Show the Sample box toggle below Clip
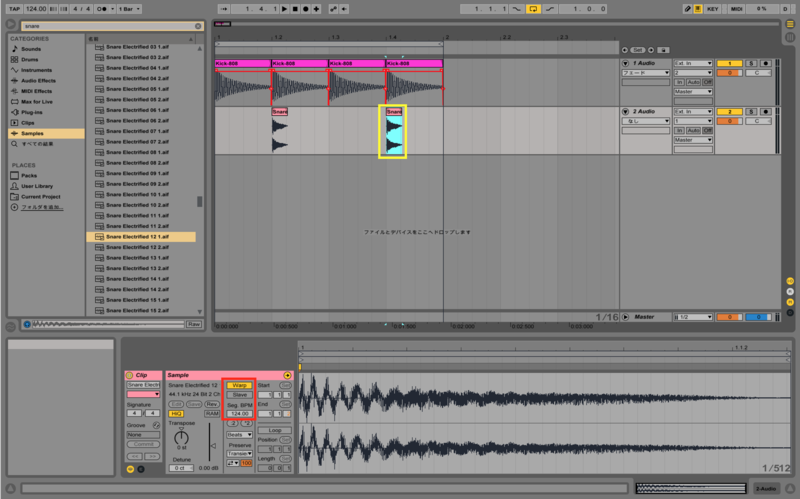The height and width of the screenshot is (499, 800). [131, 469]
